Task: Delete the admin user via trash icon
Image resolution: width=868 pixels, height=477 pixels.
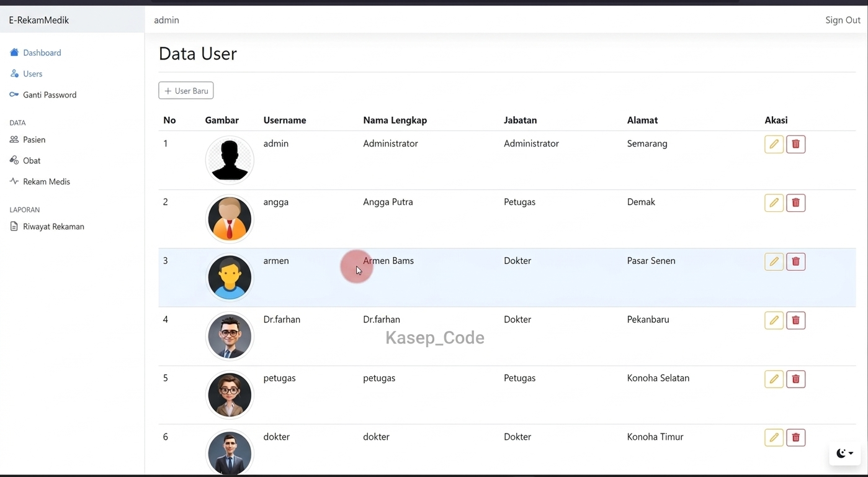Action: click(796, 144)
